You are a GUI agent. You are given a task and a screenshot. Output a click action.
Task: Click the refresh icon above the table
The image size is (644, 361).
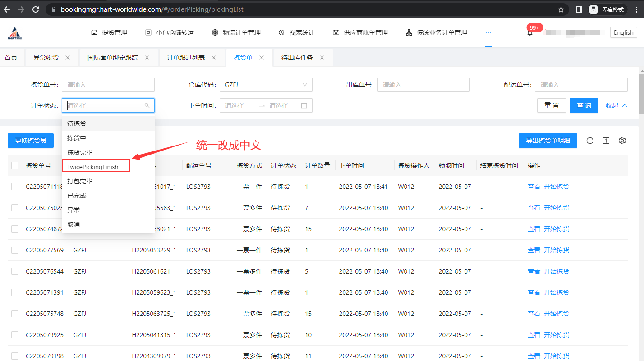tap(590, 141)
